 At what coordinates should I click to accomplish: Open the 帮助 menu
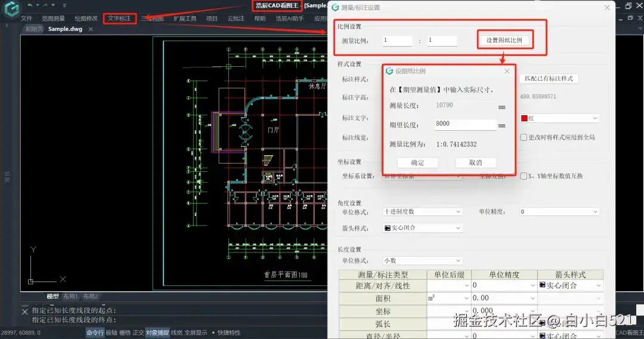tap(260, 19)
